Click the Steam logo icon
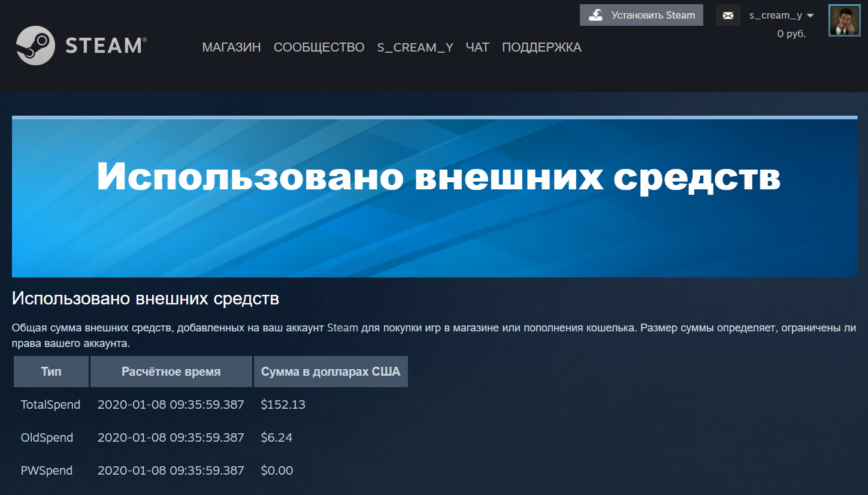The image size is (868, 495). (x=36, y=46)
